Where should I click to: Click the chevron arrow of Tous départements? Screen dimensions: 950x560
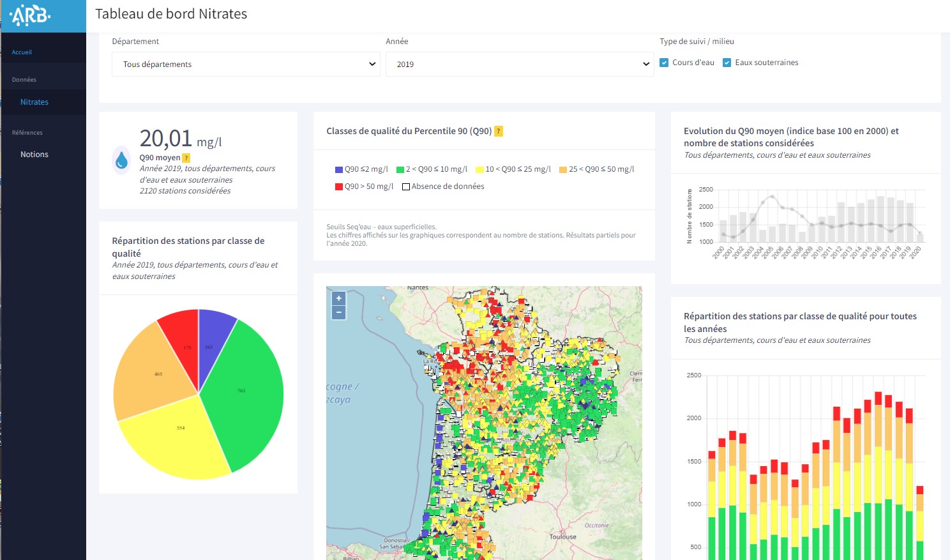click(372, 64)
